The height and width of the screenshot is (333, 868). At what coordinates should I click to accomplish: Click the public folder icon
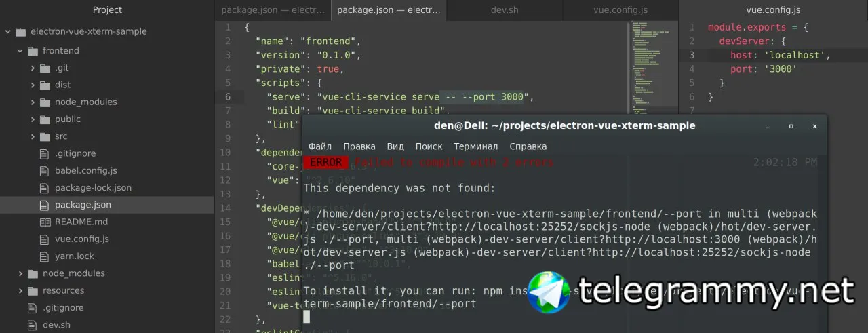coord(45,119)
